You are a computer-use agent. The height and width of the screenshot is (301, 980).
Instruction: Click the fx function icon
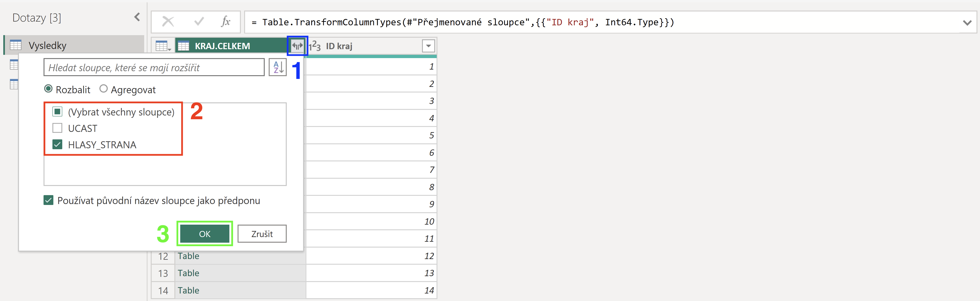click(226, 22)
